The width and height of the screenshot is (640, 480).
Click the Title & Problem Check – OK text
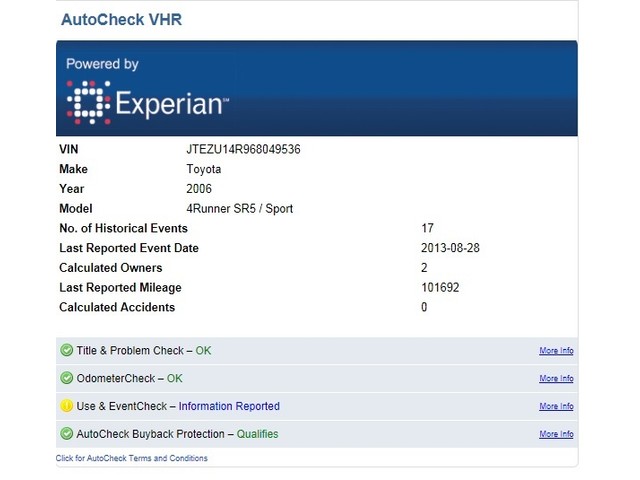point(144,351)
